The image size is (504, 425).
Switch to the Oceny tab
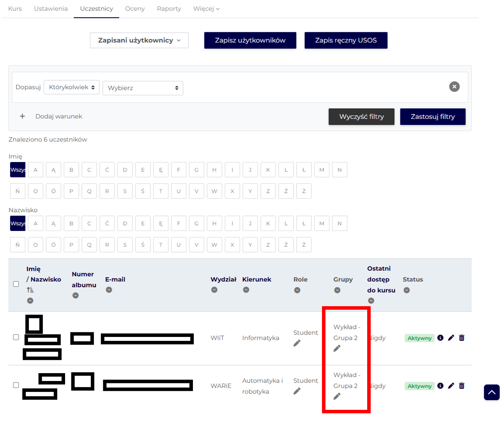[135, 9]
